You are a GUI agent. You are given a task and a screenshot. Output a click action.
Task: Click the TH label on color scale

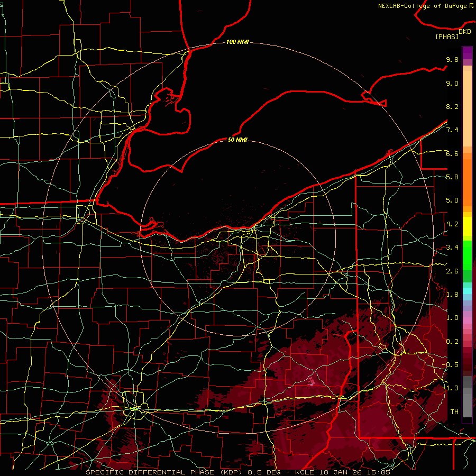[x=454, y=412]
